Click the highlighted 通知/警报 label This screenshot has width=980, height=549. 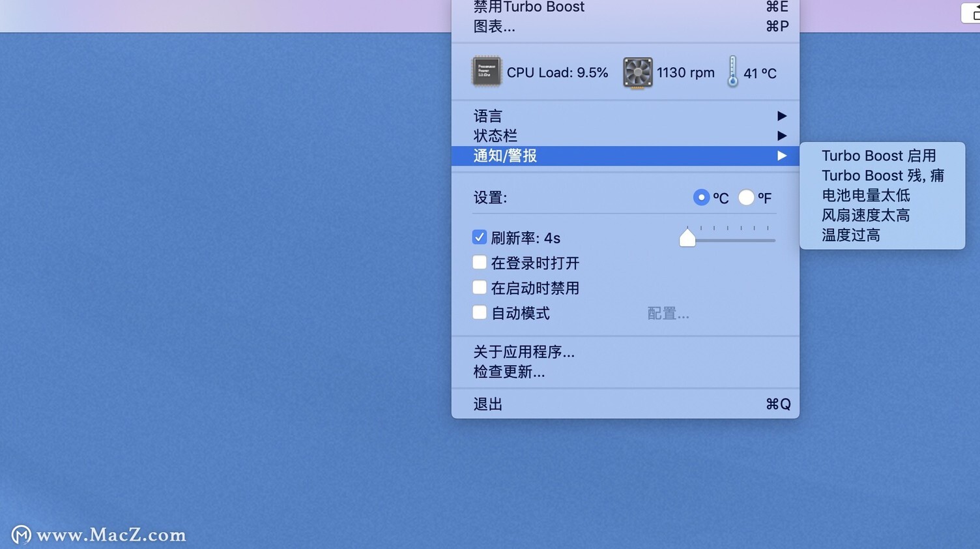[x=505, y=156]
